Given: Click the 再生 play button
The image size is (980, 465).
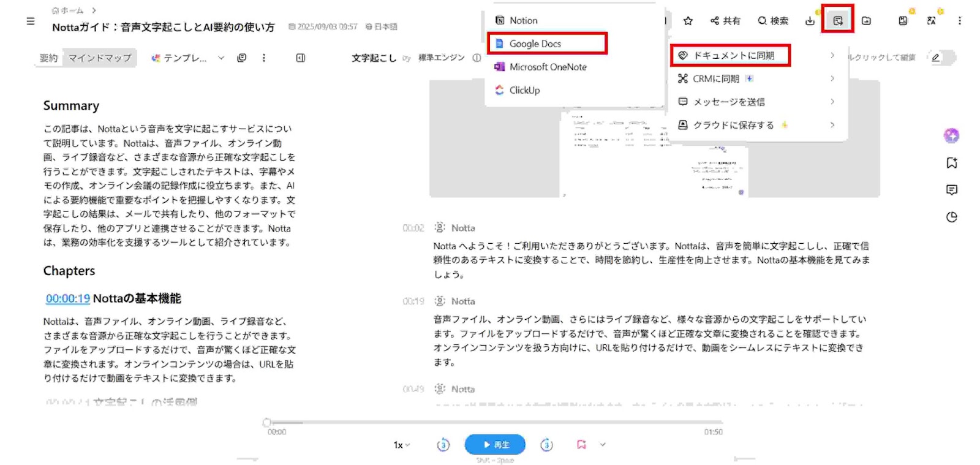Looking at the screenshot, I should [496, 445].
